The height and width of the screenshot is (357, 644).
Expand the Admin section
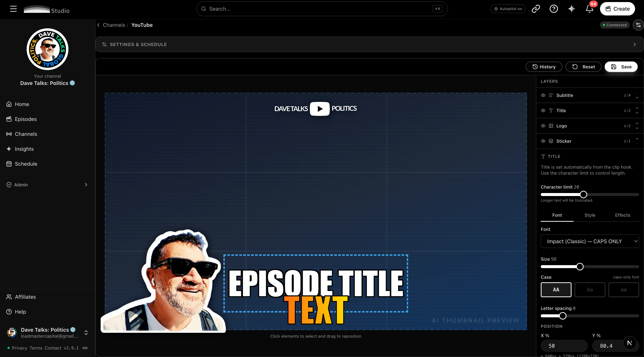pos(48,185)
